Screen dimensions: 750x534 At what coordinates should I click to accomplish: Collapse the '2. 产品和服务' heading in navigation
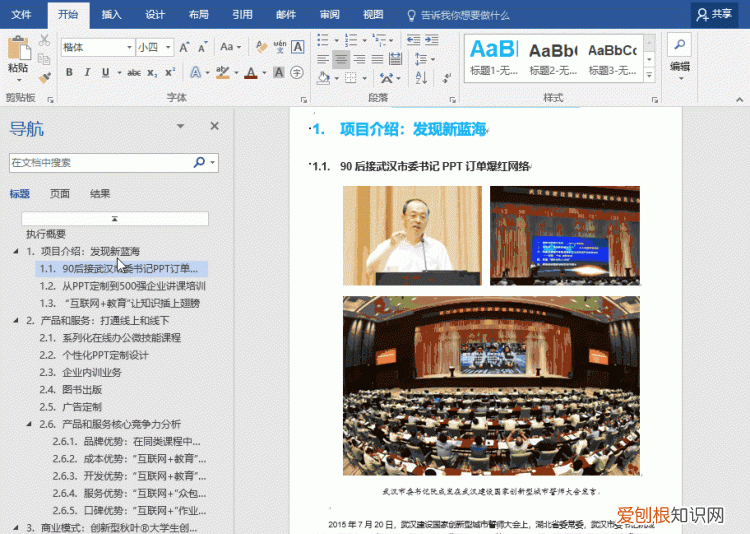coord(16,321)
